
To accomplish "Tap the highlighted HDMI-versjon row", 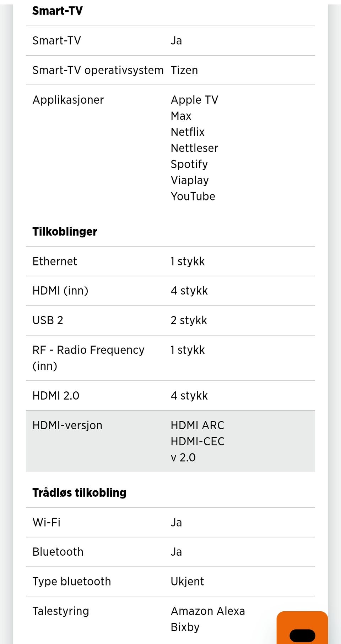I will [x=170, y=441].
